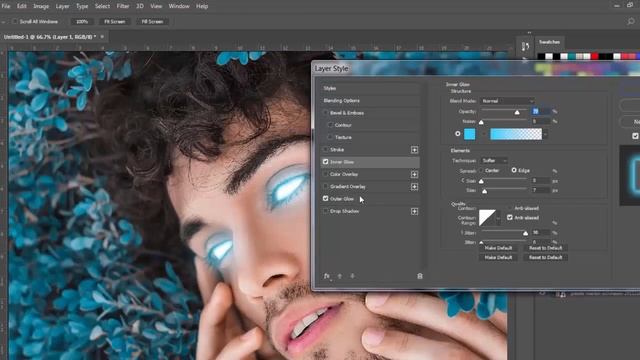Image resolution: width=640 pixels, height=360 pixels.
Task: Enable the Drop Shadow checkbox
Action: click(x=325, y=211)
